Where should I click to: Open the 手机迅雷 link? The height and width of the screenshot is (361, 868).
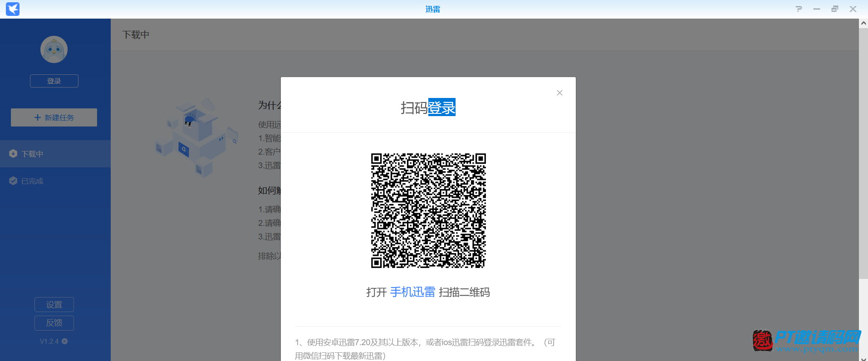tap(412, 292)
